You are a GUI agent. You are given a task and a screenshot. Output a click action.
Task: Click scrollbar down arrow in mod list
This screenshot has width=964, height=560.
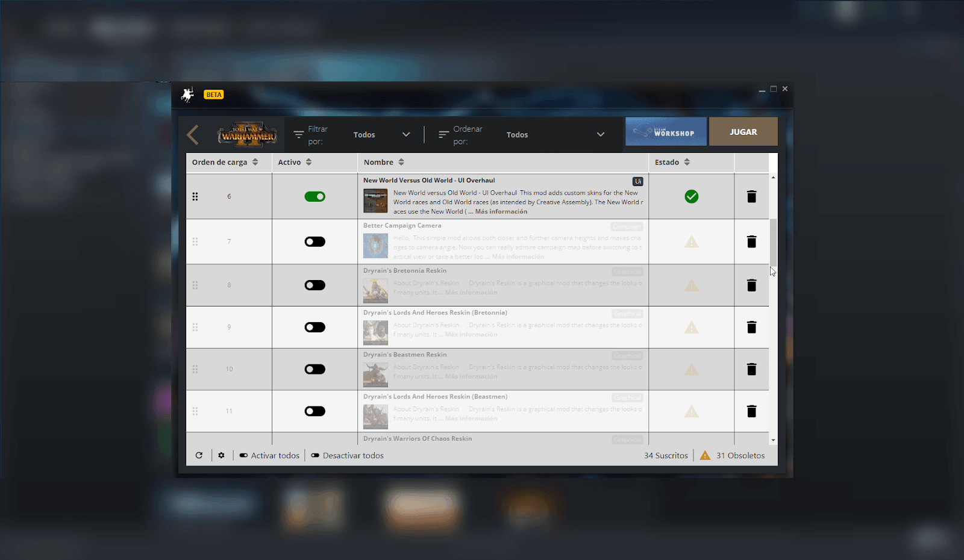tap(773, 440)
